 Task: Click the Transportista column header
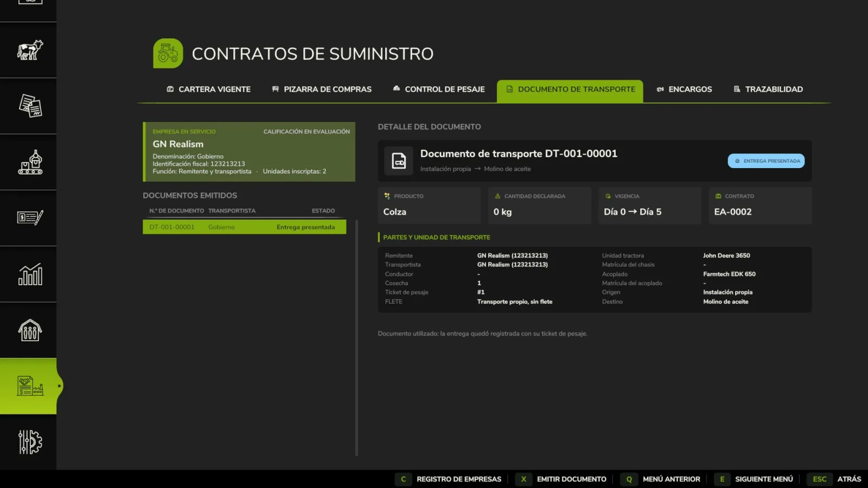coord(232,211)
